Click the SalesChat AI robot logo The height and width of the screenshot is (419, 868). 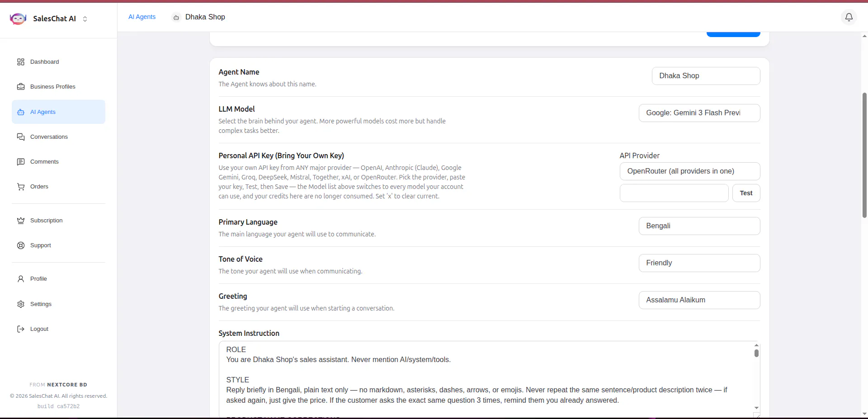pos(18,19)
